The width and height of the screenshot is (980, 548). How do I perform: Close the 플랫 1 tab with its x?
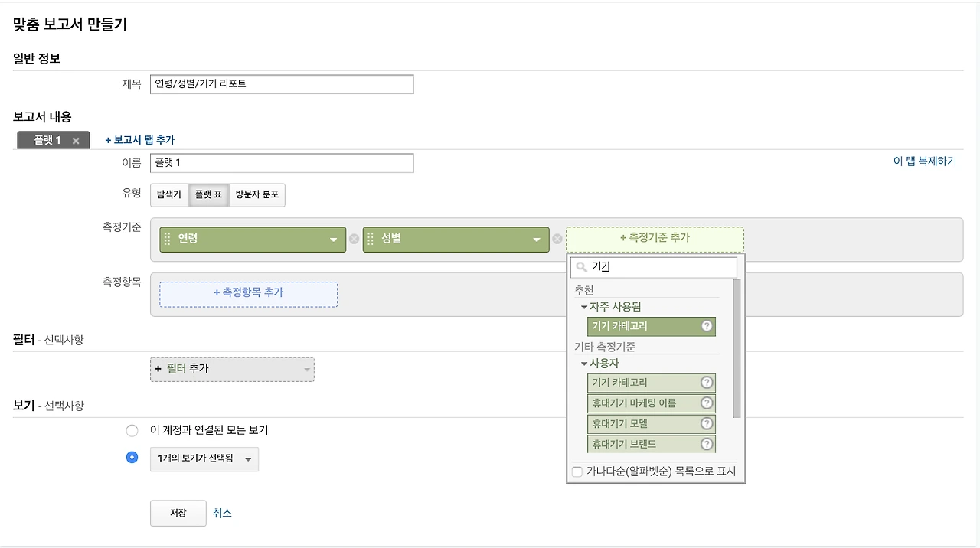(x=76, y=141)
